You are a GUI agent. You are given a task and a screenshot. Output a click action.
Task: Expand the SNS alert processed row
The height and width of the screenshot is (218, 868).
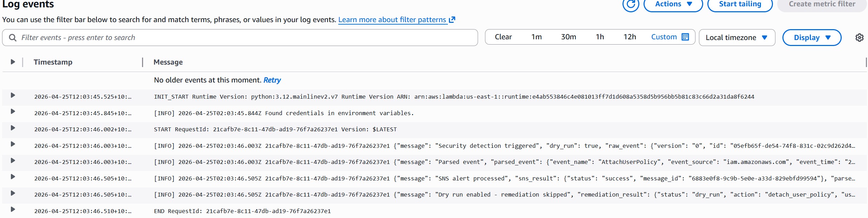click(13, 177)
